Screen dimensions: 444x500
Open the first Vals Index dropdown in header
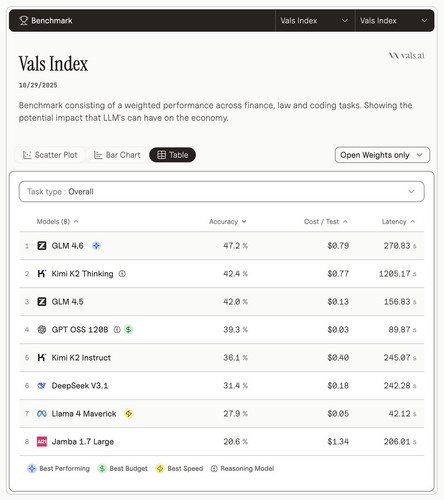pos(315,21)
